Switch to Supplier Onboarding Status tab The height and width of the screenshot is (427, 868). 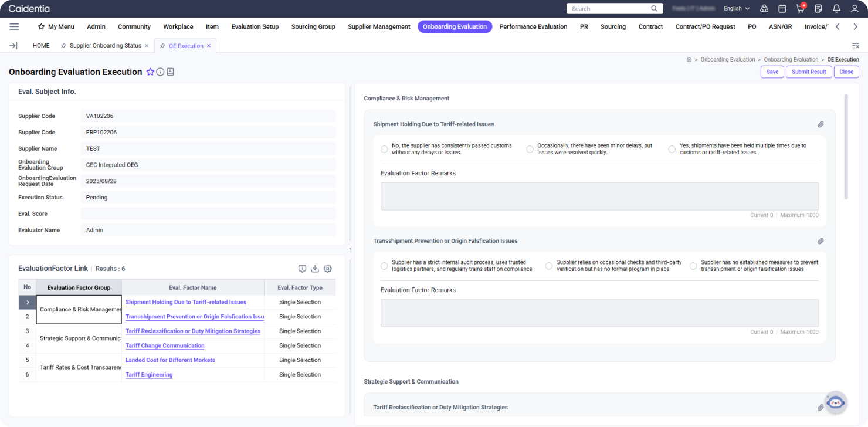click(x=105, y=45)
